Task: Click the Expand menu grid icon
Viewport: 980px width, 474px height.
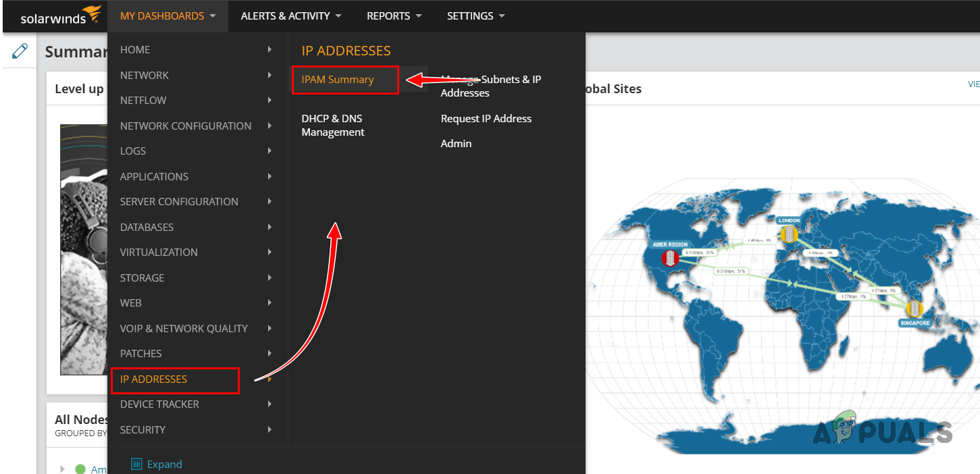Action: click(136, 464)
